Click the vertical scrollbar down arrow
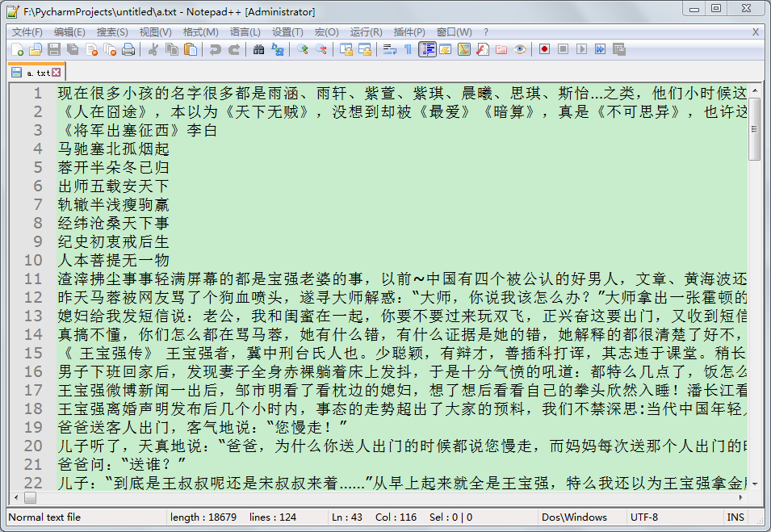 754,484
